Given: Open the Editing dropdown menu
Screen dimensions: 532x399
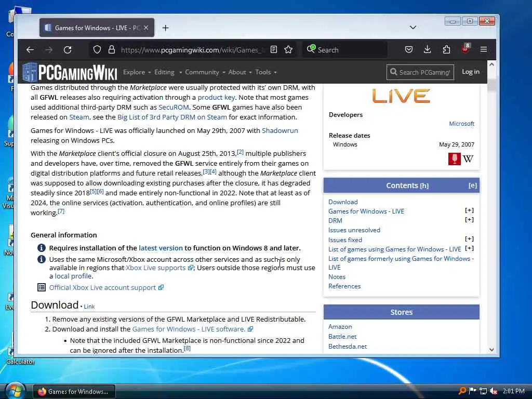Looking at the screenshot, I should click(x=168, y=72).
